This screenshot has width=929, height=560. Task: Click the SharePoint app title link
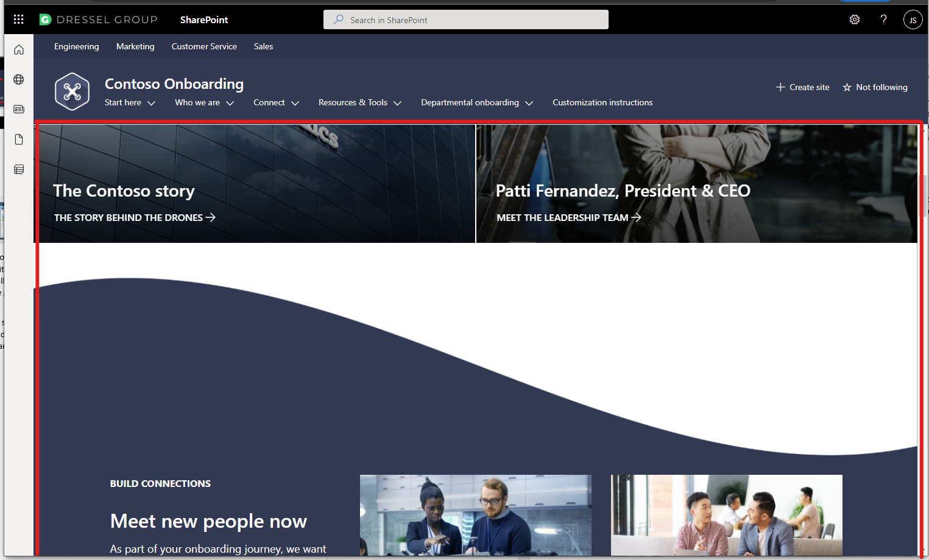[204, 19]
